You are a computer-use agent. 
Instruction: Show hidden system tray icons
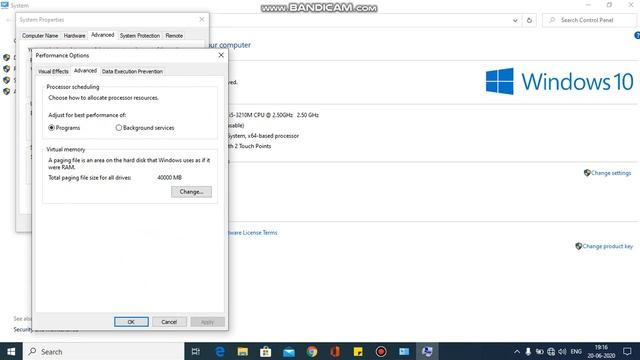(x=517, y=351)
